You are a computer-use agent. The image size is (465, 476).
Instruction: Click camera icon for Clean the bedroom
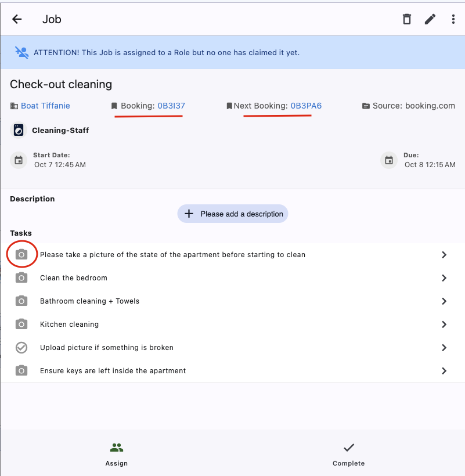(x=21, y=278)
